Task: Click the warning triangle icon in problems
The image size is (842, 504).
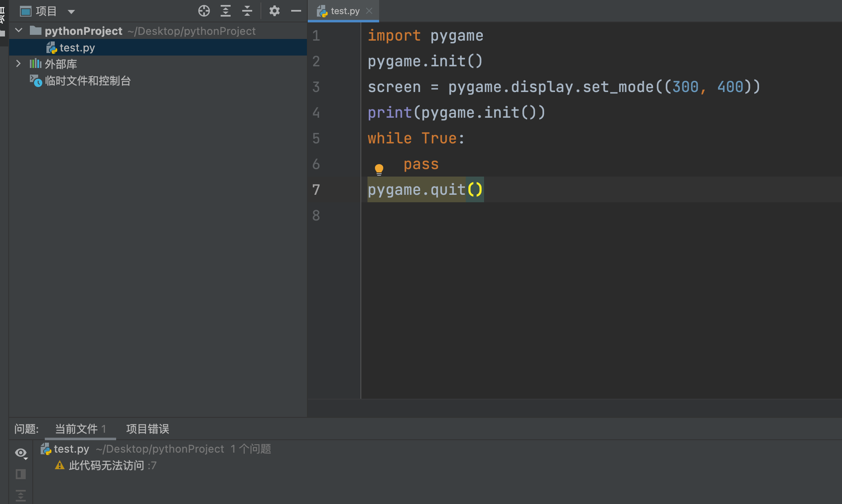Action: point(60,465)
